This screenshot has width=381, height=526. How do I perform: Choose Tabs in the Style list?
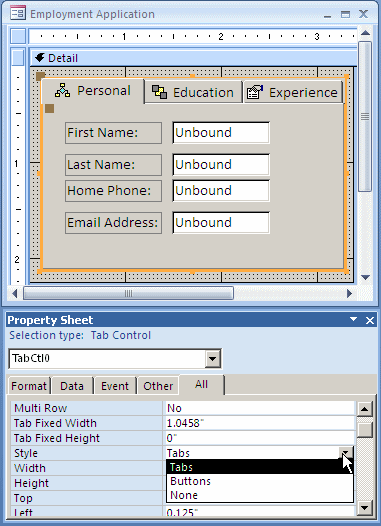(x=260, y=467)
